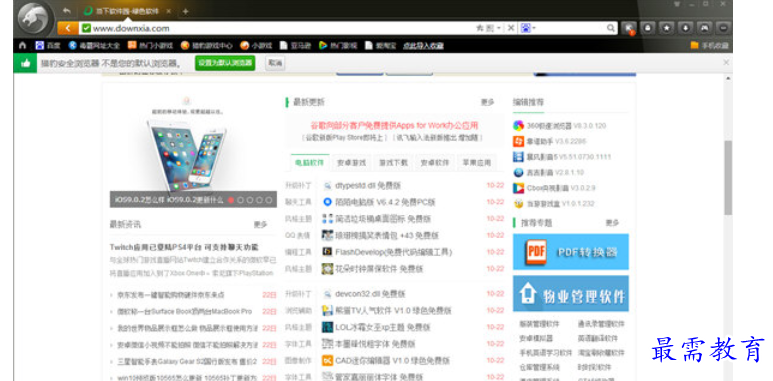This screenshot has width=773, height=381.
Task: Open the 手机收藏 folder
Action: pyautogui.click(x=709, y=46)
